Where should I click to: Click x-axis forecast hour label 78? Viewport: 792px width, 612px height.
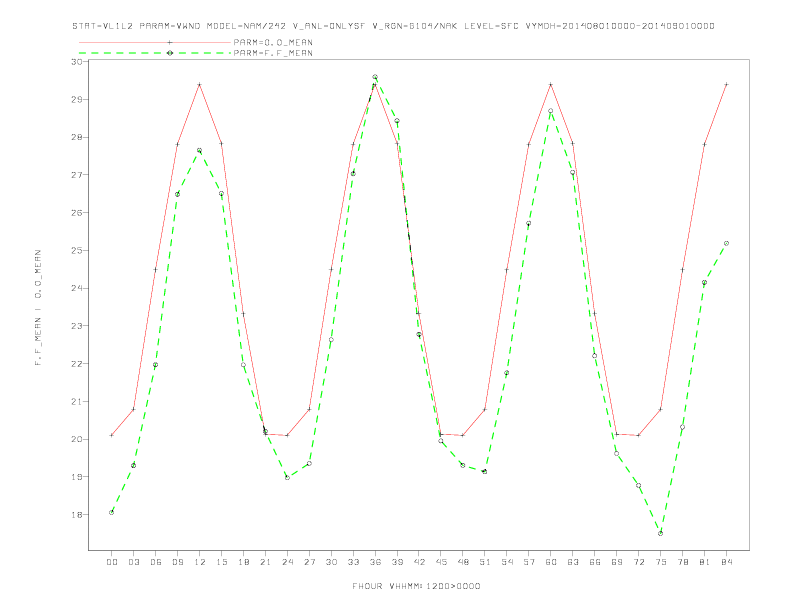pos(682,562)
